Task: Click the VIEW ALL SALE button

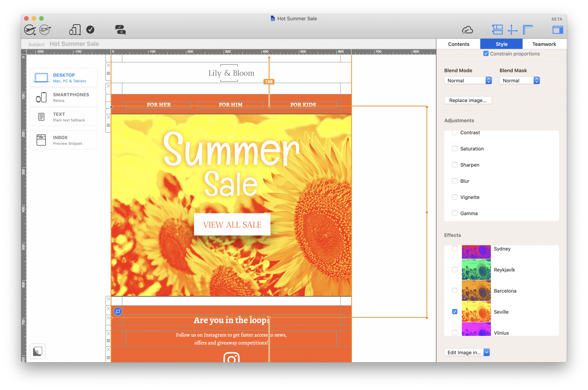Action: coord(232,225)
